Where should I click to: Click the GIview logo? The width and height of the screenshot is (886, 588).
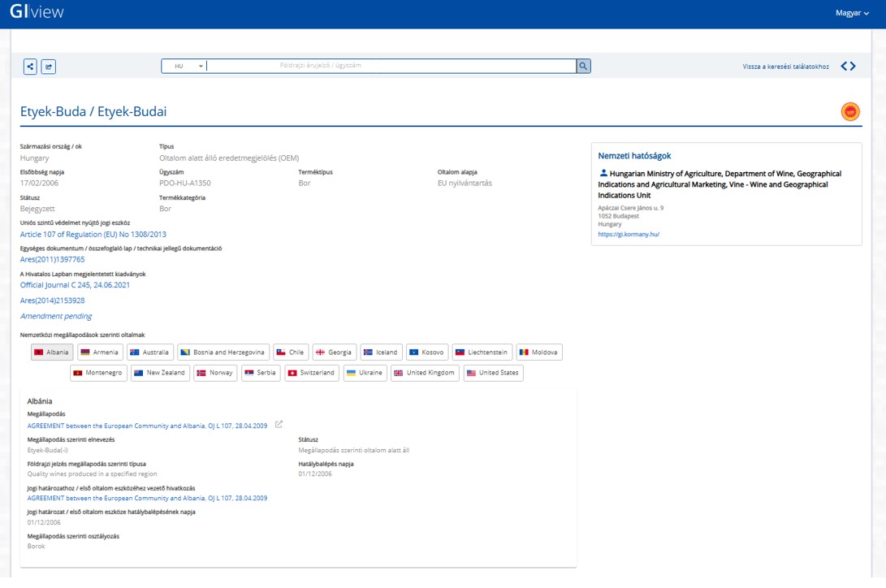point(37,13)
